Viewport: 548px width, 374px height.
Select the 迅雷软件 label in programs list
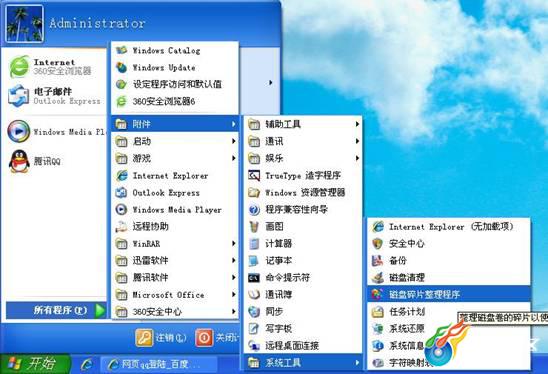tap(150, 260)
